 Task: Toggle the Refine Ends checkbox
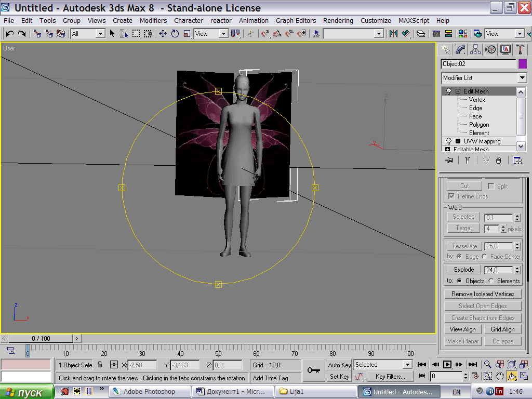point(451,196)
